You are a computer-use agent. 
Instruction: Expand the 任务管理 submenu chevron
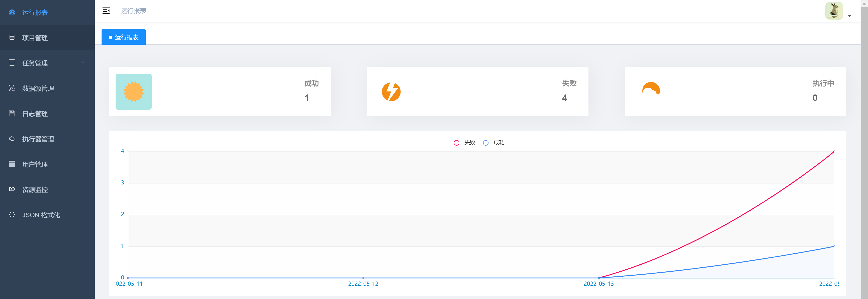[83, 63]
